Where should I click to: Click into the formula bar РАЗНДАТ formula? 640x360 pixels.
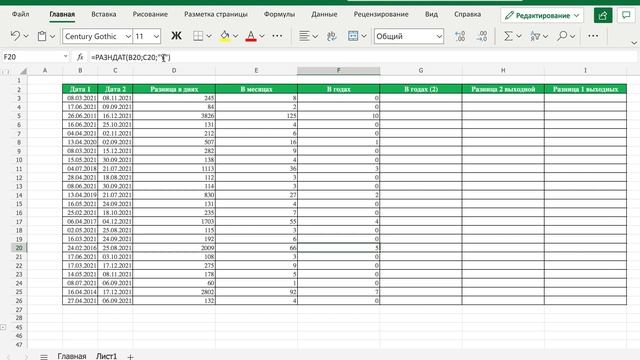coord(131,58)
